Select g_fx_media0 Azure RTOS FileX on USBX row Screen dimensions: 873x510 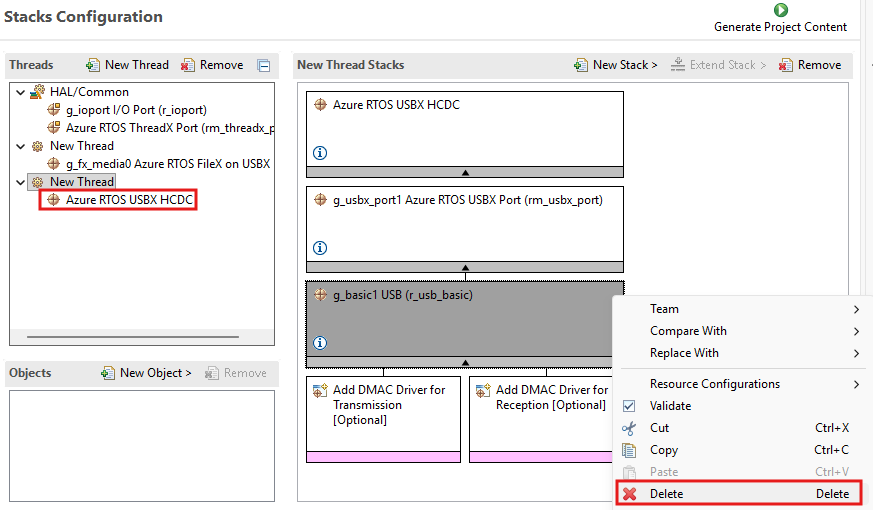tap(159, 164)
